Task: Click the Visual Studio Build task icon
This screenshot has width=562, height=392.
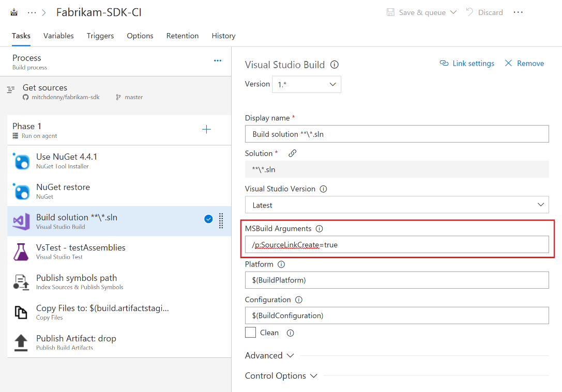Action: tap(21, 221)
